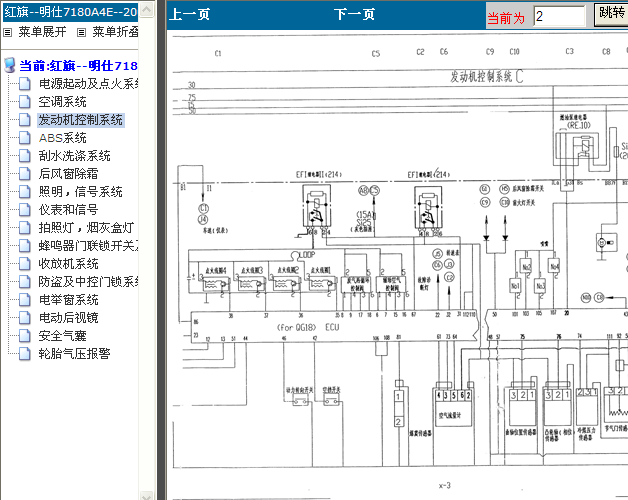
Task: Select 发动机控制系统 in the tree
Action: 81,120
